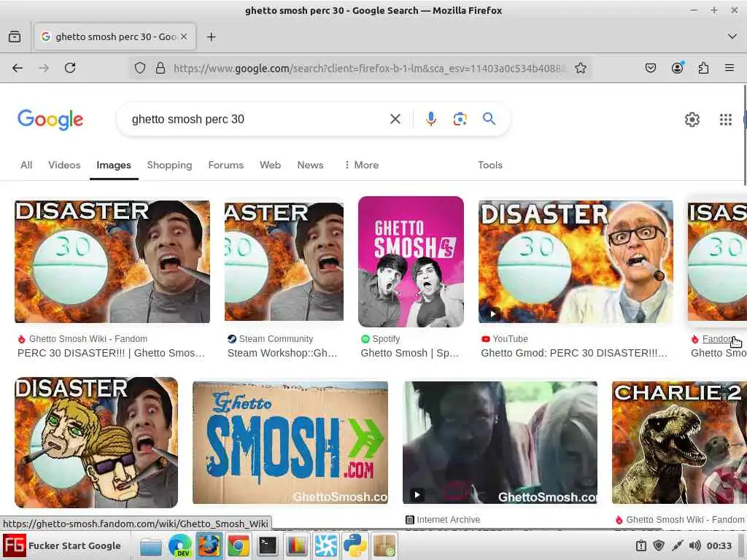The width and height of the screenshot is (747, 560).
Task: Open the YouTube Ghetto Gmod thumbnail
Action: [x=576, y=262]
